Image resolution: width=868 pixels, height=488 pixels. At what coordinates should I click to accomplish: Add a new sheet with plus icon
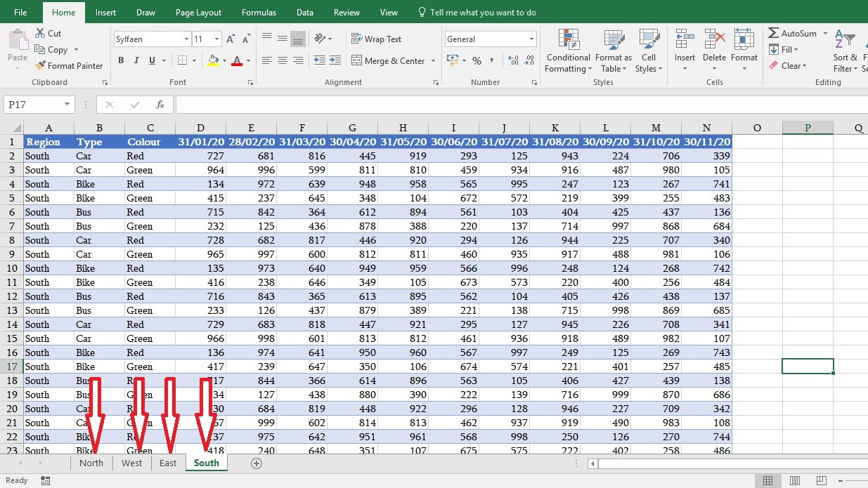[x=257, y=463]
